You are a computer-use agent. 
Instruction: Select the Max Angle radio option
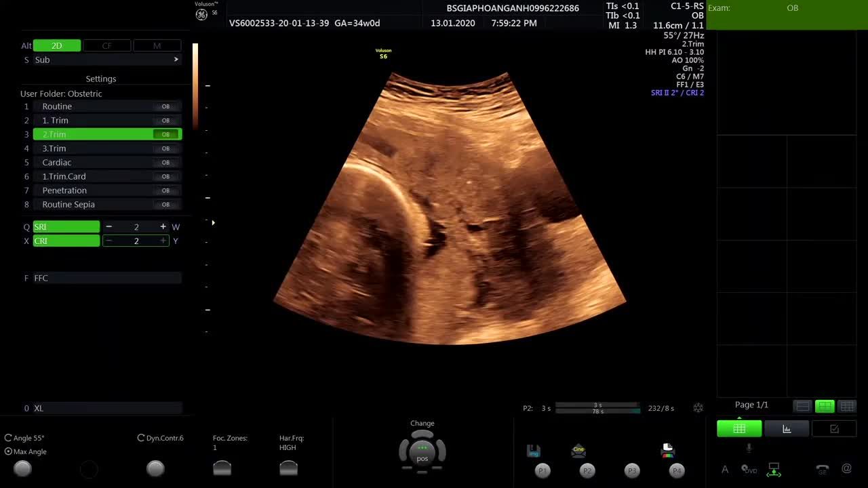point(8,451)
